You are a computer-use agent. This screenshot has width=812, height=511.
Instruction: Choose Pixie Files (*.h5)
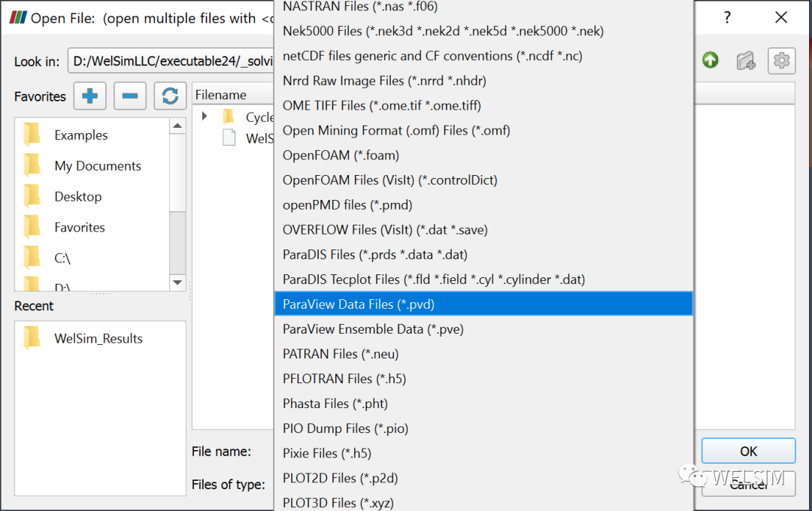[483, 454]
